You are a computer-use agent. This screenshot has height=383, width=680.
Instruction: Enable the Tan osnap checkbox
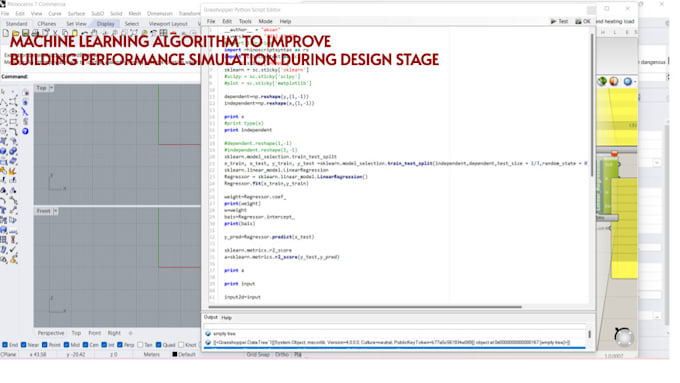coord(140,345)
